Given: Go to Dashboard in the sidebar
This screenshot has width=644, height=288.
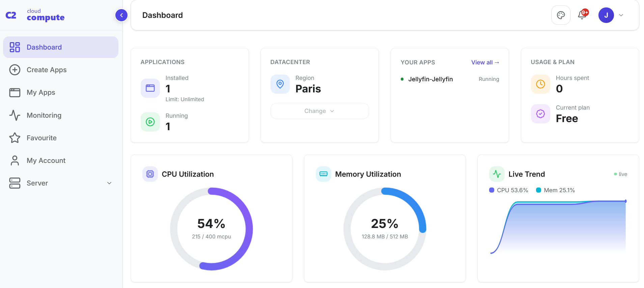Looking at the screenshot, I should click(x=61, y=47).
